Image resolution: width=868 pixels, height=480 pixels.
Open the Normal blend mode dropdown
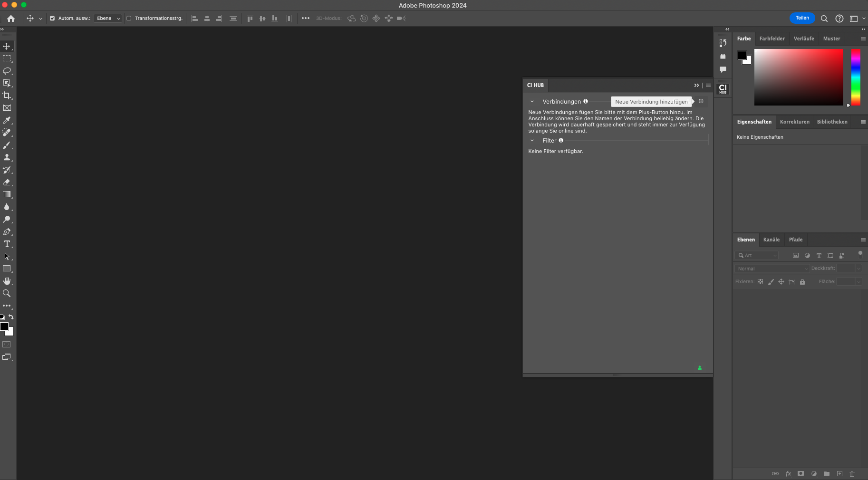[772, 269]
